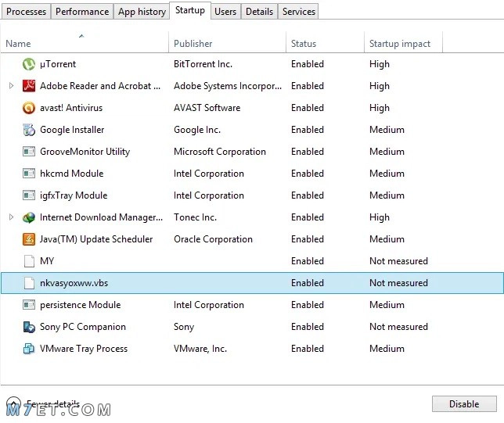Select the avast! Antivirus entry
The width and height of the screenshot is (504, 423).
coord(71,108)
